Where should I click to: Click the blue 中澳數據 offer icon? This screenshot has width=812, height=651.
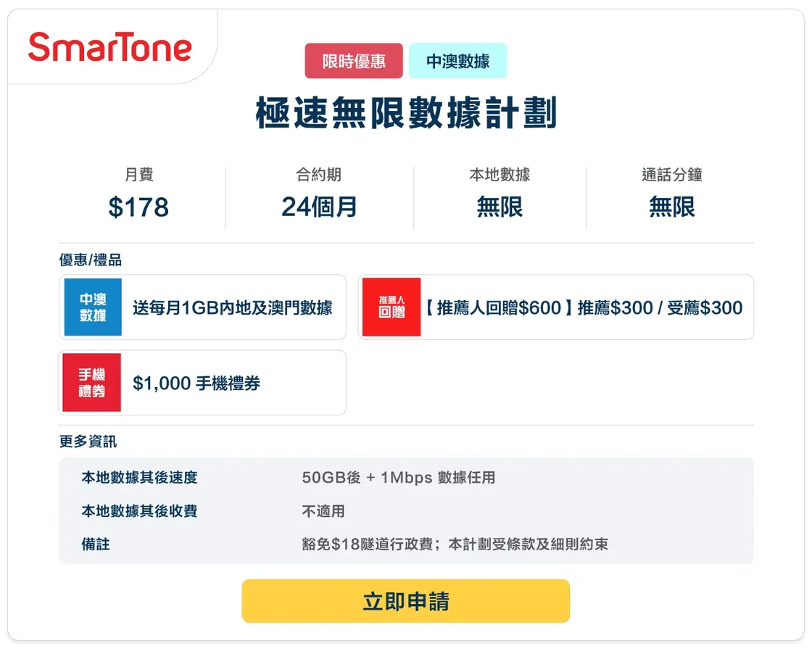coord(93,307)
